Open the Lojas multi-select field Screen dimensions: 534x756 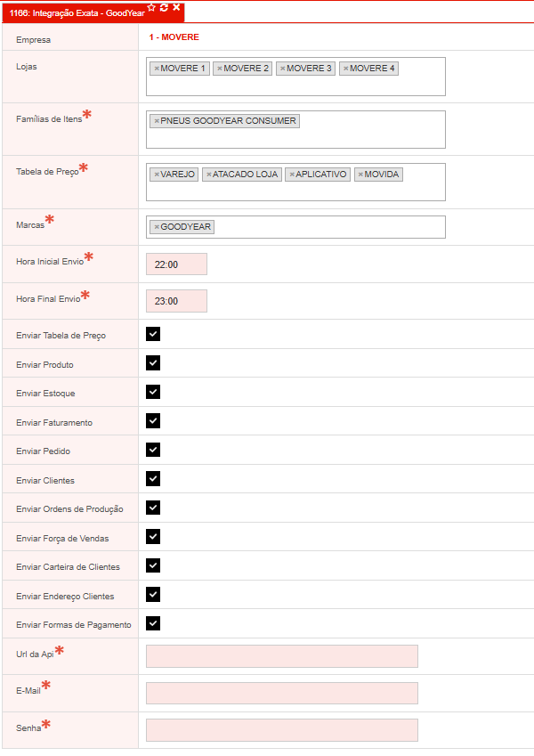(295, 77)
